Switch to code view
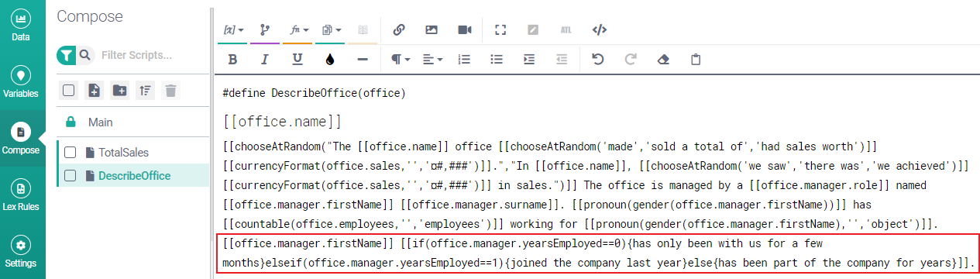The image size is (980, 279). [599, 30]
